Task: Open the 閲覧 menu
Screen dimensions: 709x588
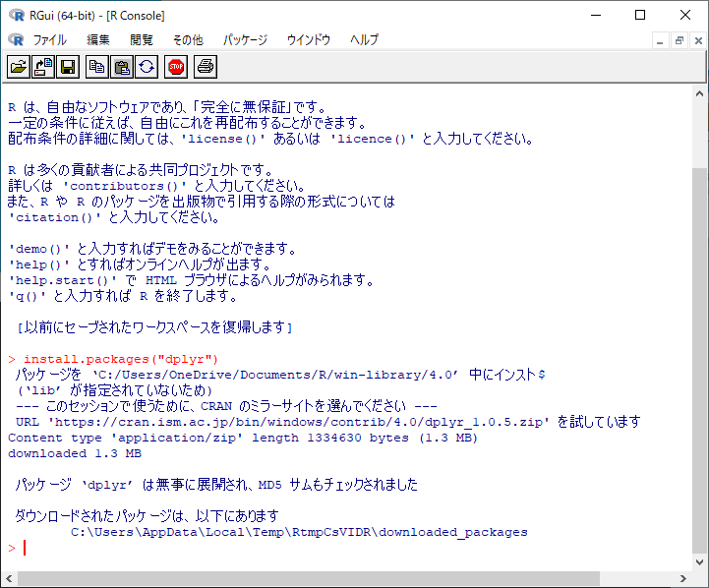Action: click(142, 39)
